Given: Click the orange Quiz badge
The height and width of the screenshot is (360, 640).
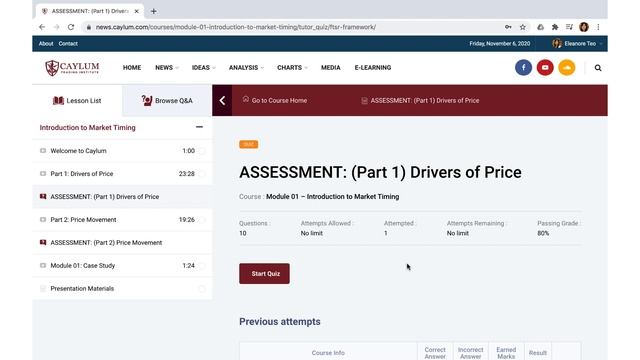Looking at the screenshot, I should coord(249,144).
